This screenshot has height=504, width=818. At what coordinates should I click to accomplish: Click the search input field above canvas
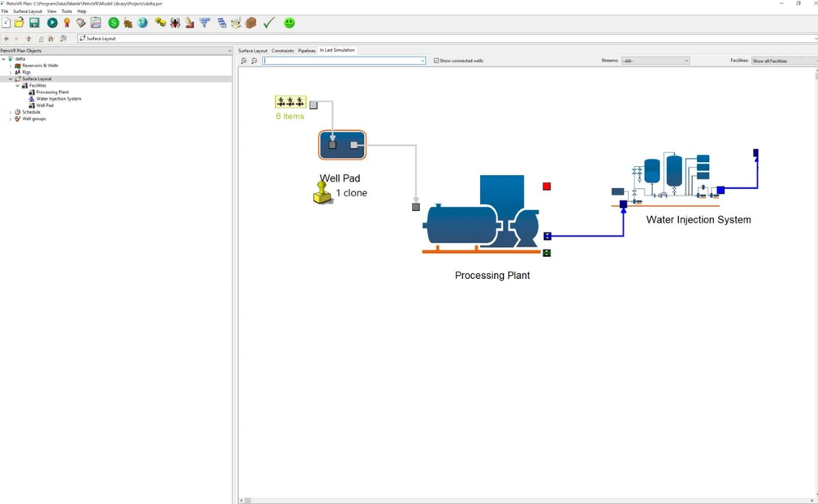344,61
